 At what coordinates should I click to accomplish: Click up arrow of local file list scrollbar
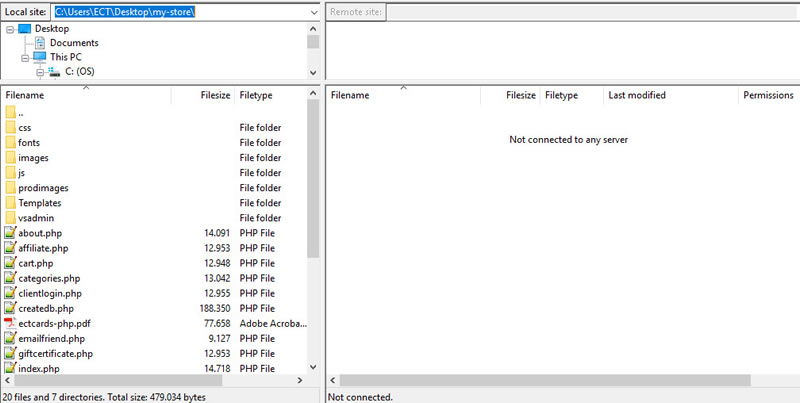tap(313, 93)
